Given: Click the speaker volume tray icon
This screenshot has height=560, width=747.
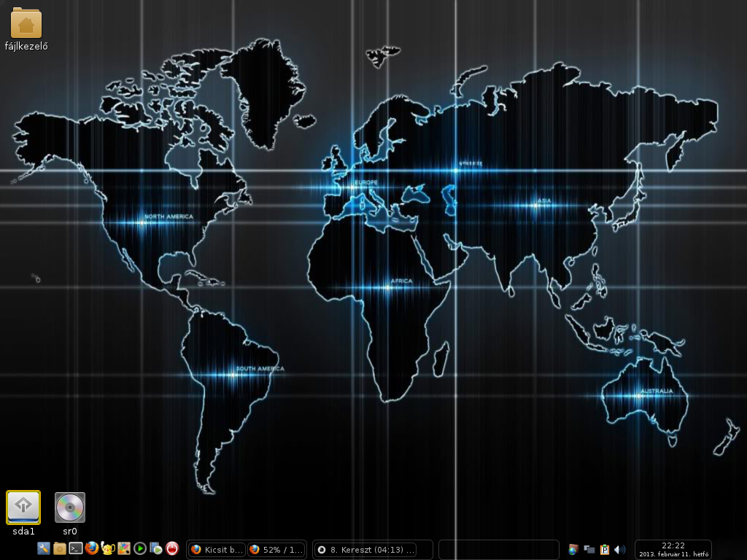Looking at the screenshot, I should pyautogui.click(x=619, y=549).
